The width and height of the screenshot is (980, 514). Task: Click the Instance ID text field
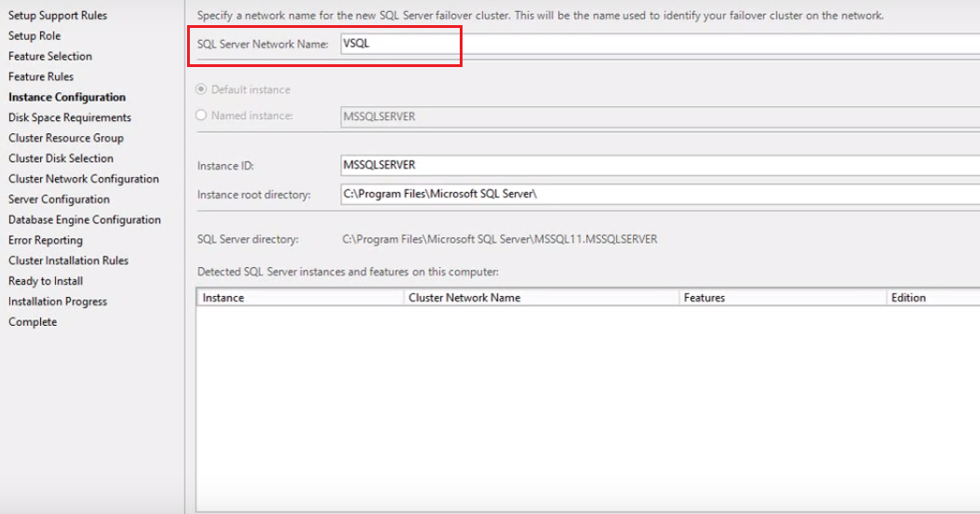(x=660, y=165)
